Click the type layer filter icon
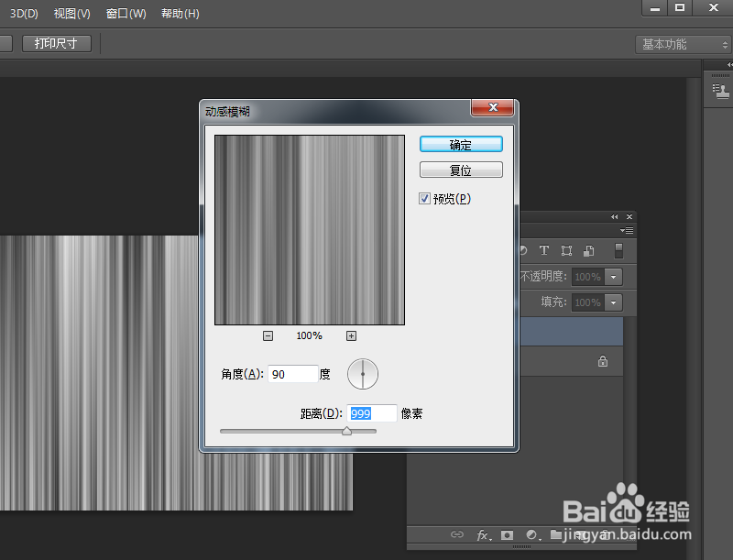The width and height of the screenshot is (733, 560). tap(544, 249)
